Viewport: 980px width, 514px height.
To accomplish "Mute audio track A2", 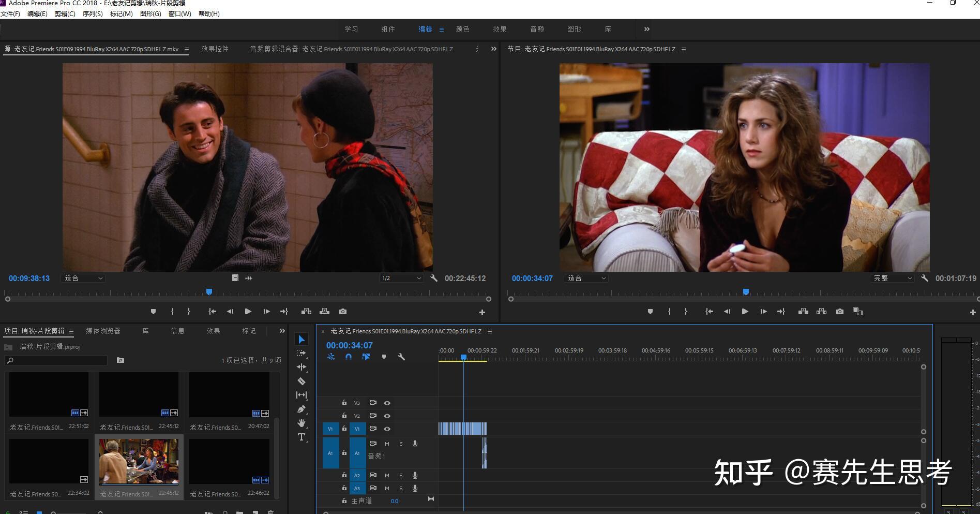I will [387, 475].
